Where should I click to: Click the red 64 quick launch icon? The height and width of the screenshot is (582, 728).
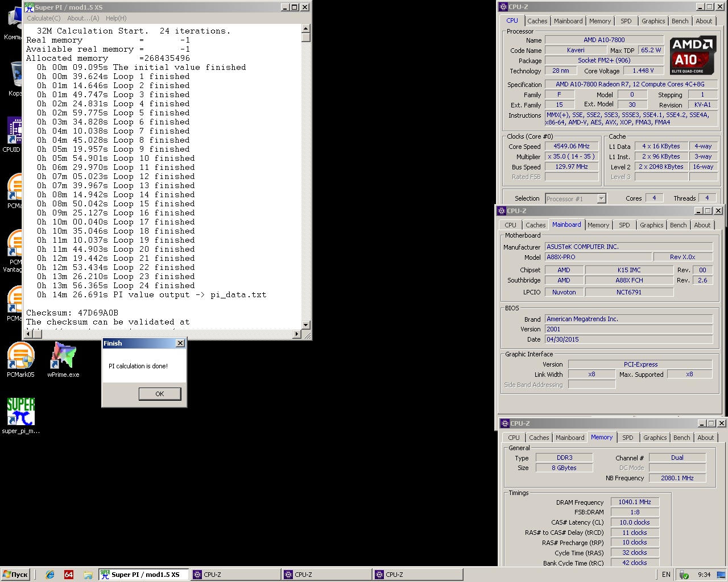69,575
